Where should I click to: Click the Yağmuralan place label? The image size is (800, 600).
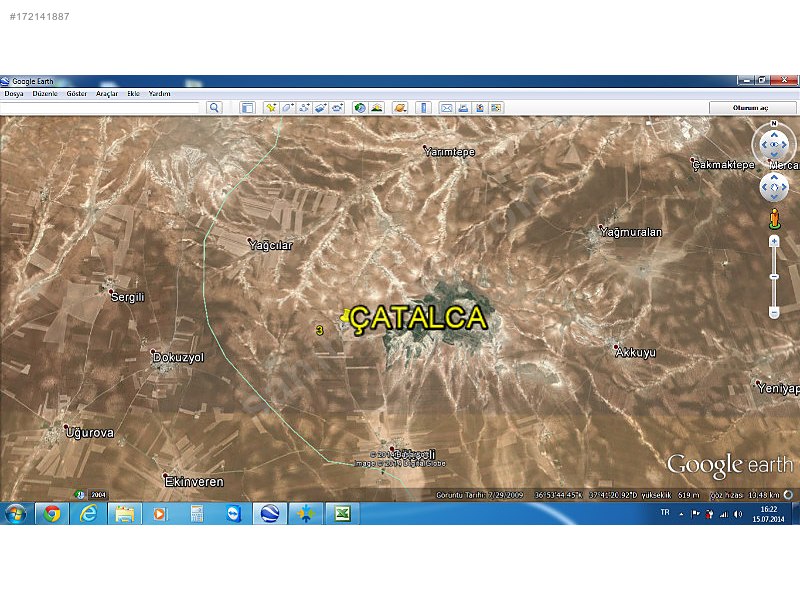click(x=631, y=232)
